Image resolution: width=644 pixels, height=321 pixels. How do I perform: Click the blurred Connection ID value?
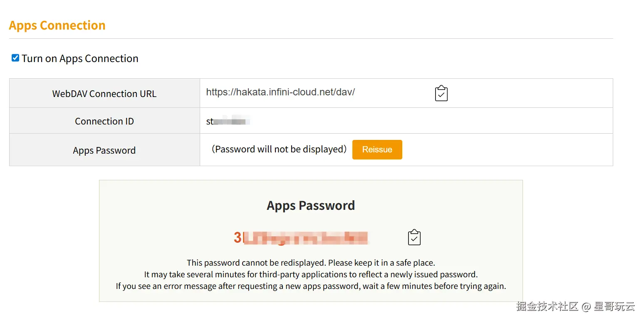tap(228, 122)
